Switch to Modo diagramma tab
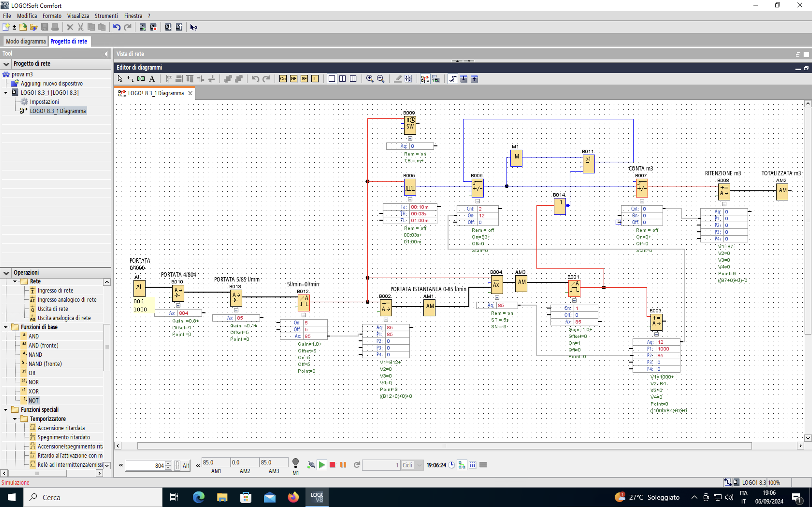This screenshot has width=812, height=507. (x=26, y=41)
